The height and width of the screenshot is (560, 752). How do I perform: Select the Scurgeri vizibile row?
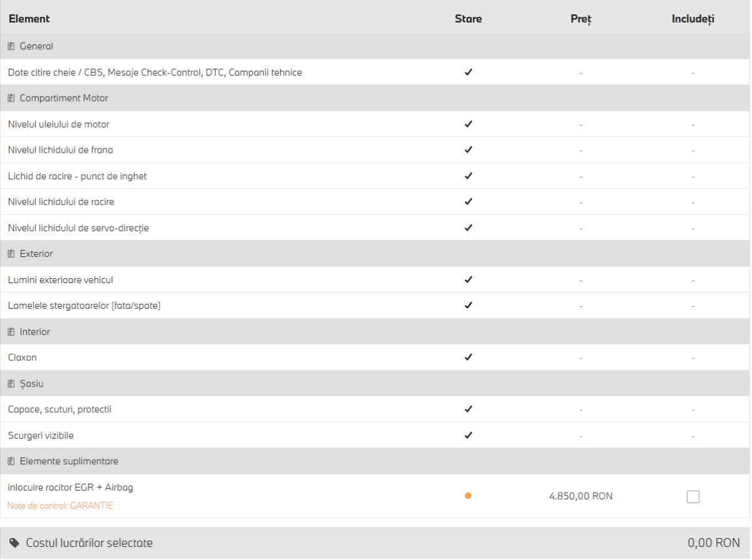click(x=375, y=435)
